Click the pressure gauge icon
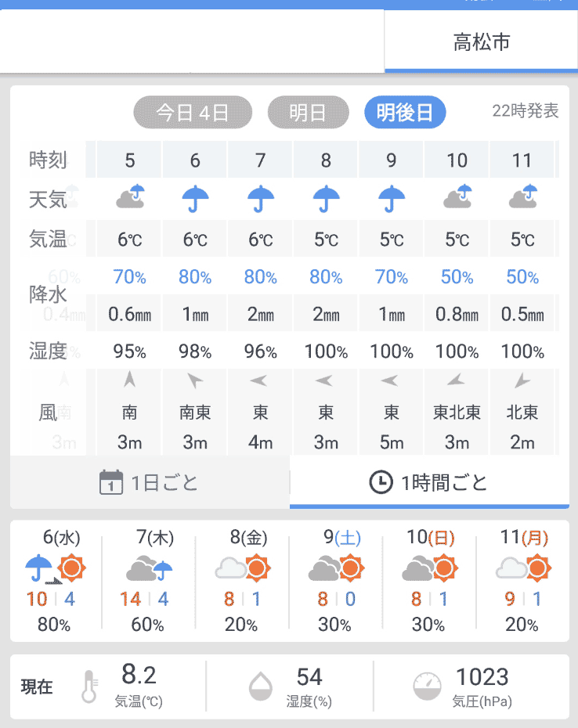This screenshot has height=728, width=578. [x=427, y=687]
